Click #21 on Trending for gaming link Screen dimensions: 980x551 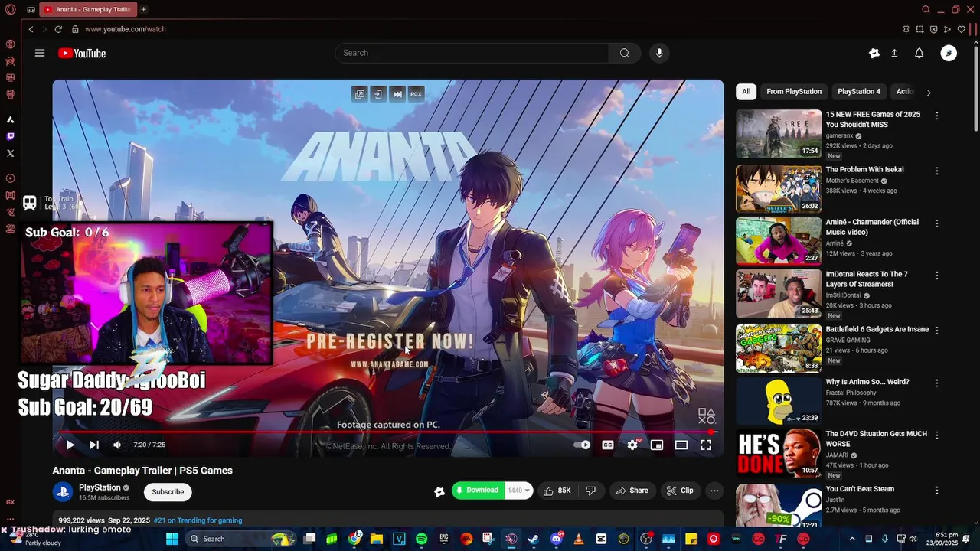[x=198, y=520]
